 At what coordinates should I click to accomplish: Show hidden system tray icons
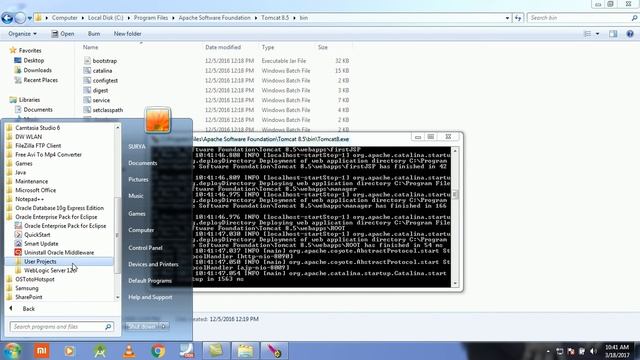(548, 351)
